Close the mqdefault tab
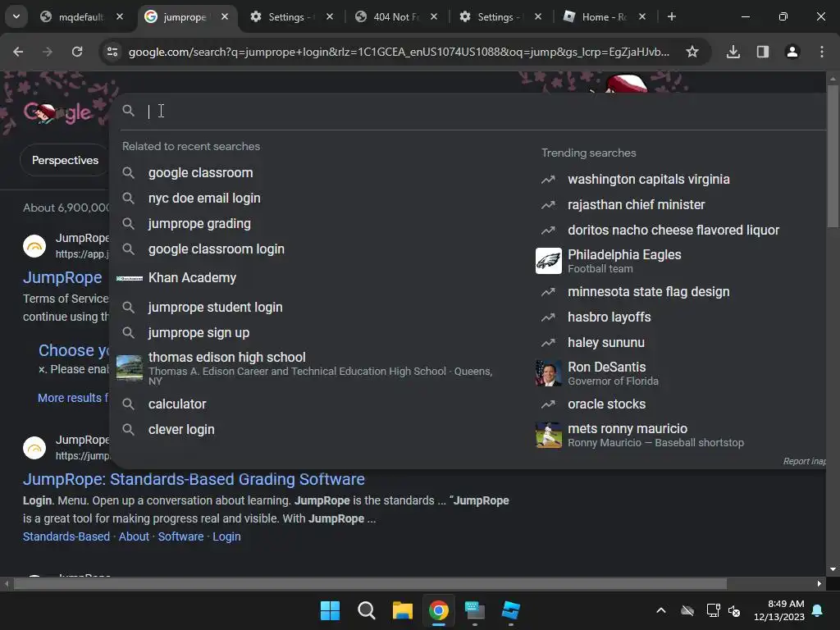Screen dimensions: 840x630 (120, 16)
